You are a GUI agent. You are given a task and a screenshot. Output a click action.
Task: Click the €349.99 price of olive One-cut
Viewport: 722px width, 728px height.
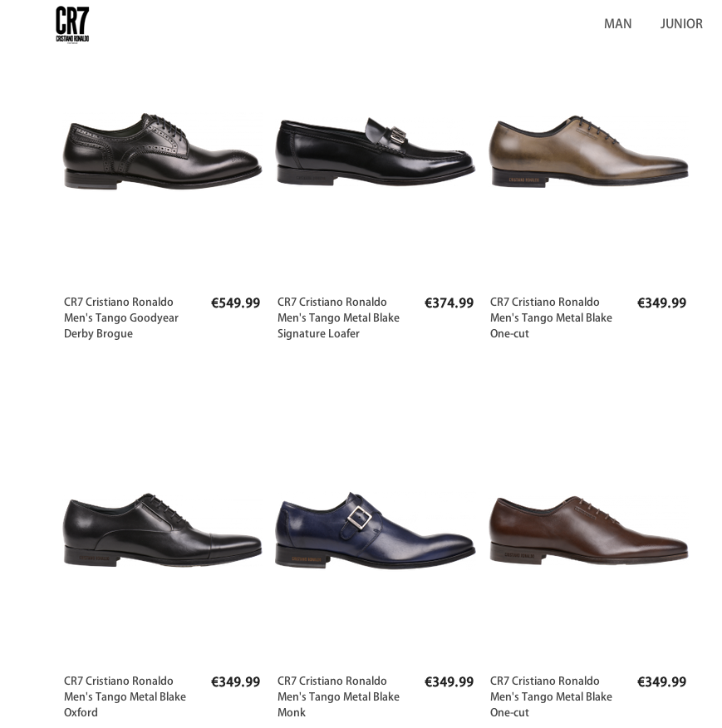click(x=661, y=303)
